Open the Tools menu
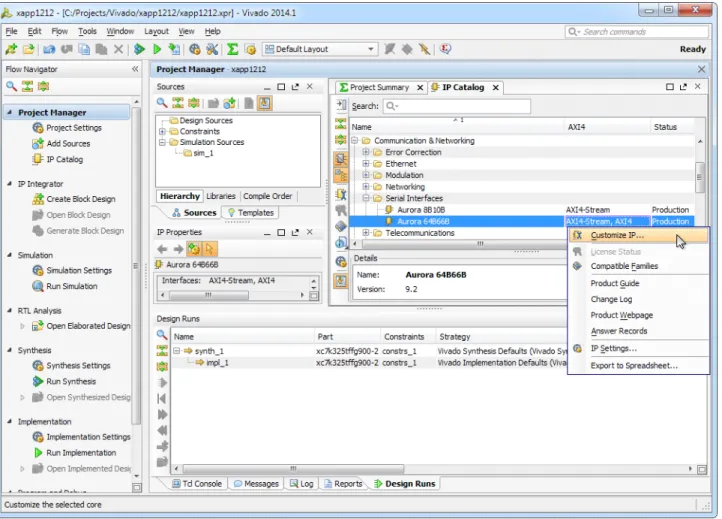The height and width of the screenshot is (519, 722). (87, 31)
